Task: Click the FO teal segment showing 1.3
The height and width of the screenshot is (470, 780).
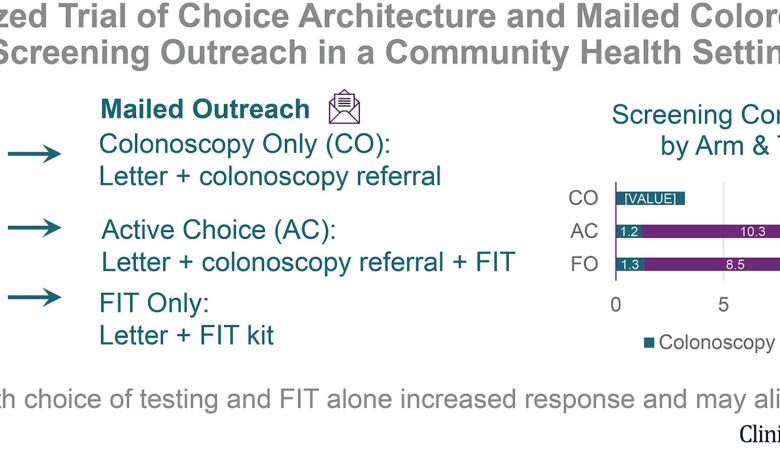Action: tap(630, 264)
